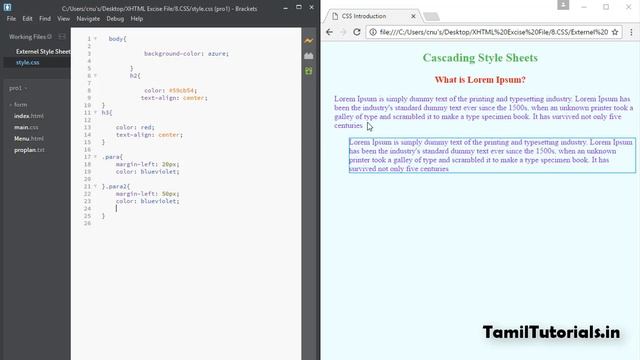The image size is (640, 360).
Task: Click the Chrome profile icon in title bar
Action: 563,5
